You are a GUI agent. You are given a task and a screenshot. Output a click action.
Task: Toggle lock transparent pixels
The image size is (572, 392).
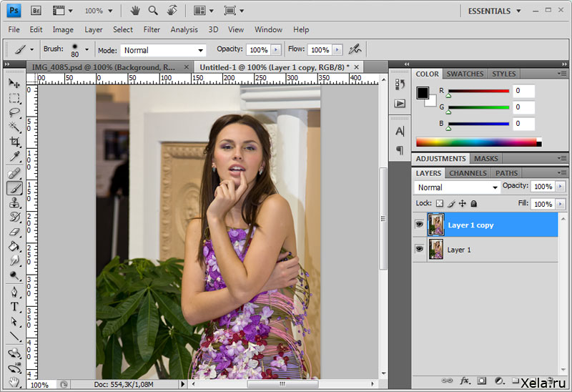point(440,204)
